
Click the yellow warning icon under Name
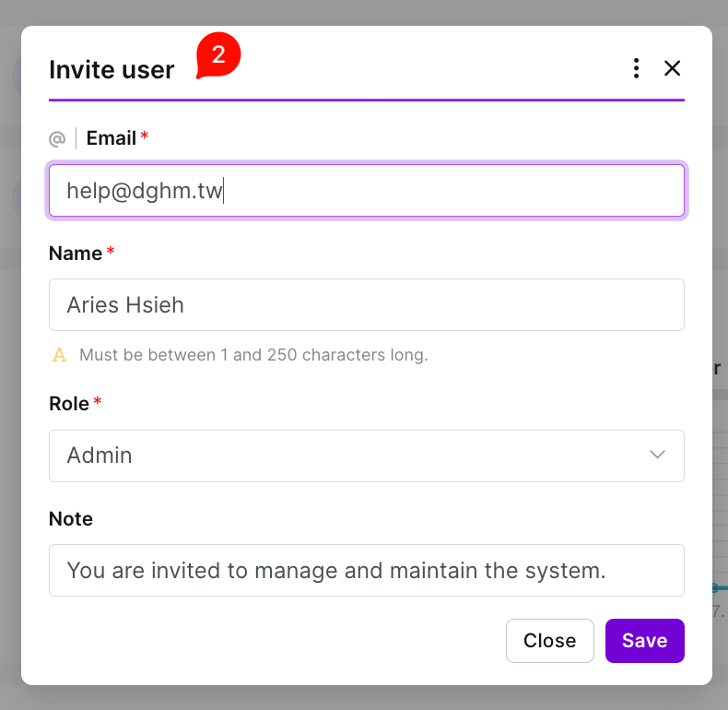[x=60, y=355]
